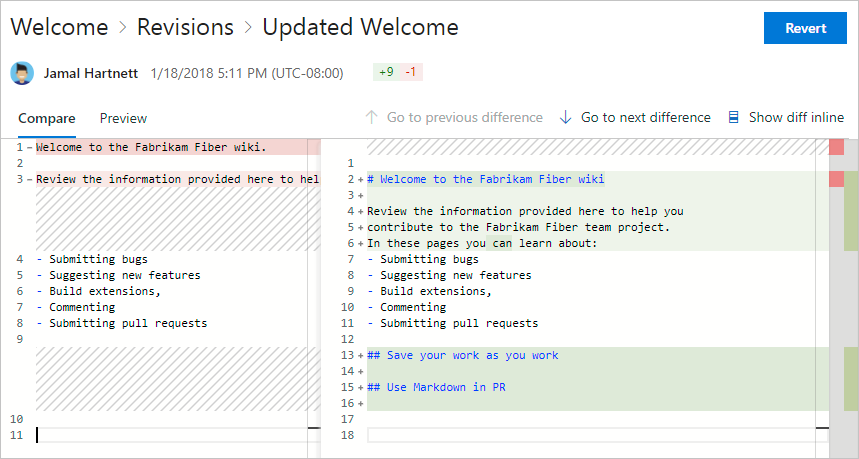Viewport: 859px width, 459px height.
Task: Click 'Build extensions,' in the left pane
Action: pyautogui.click(x=105, y=291)
